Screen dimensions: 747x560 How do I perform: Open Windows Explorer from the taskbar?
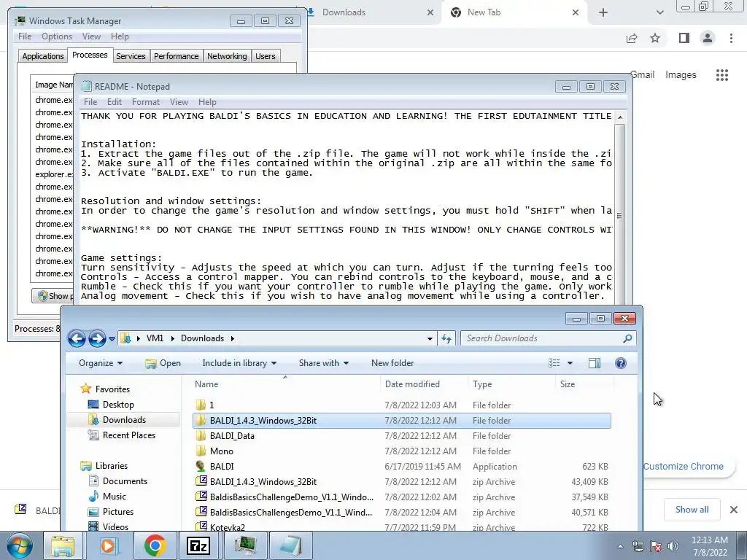[63, 545]
